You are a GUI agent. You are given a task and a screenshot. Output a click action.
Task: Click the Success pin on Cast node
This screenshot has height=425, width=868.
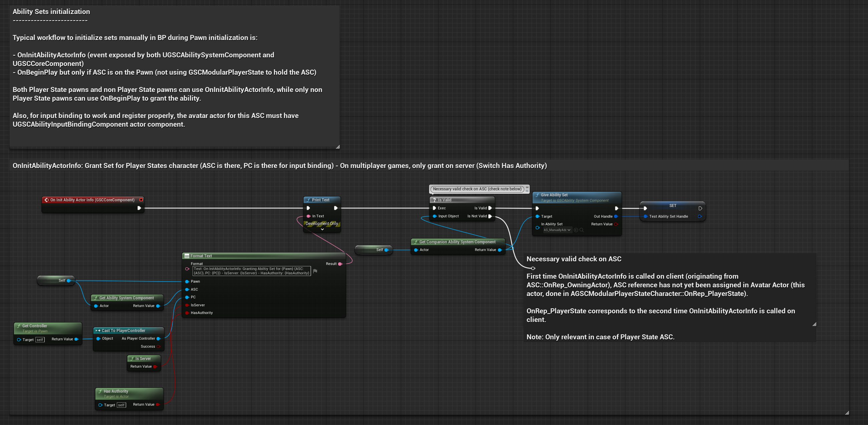pyautogui.click(x=159, y=347)
